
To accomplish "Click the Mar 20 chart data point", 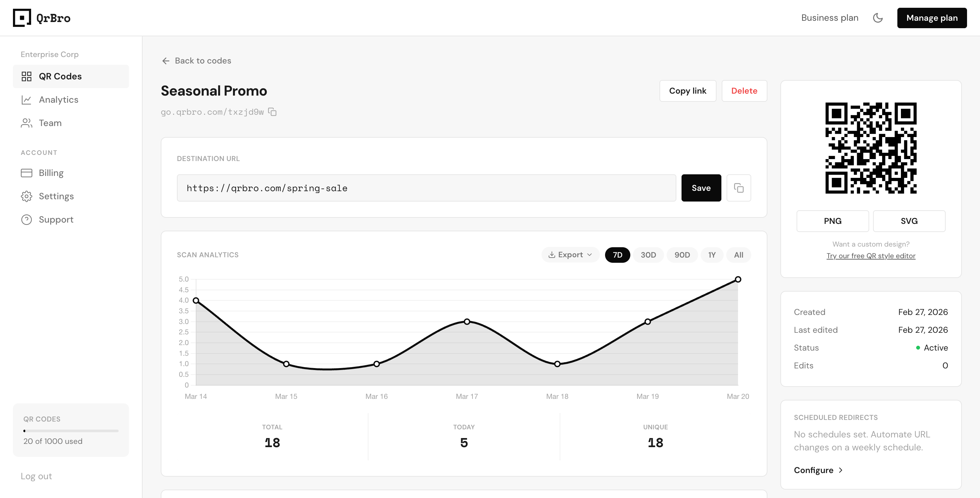I will pyautogui.click(x=738, y=280).
